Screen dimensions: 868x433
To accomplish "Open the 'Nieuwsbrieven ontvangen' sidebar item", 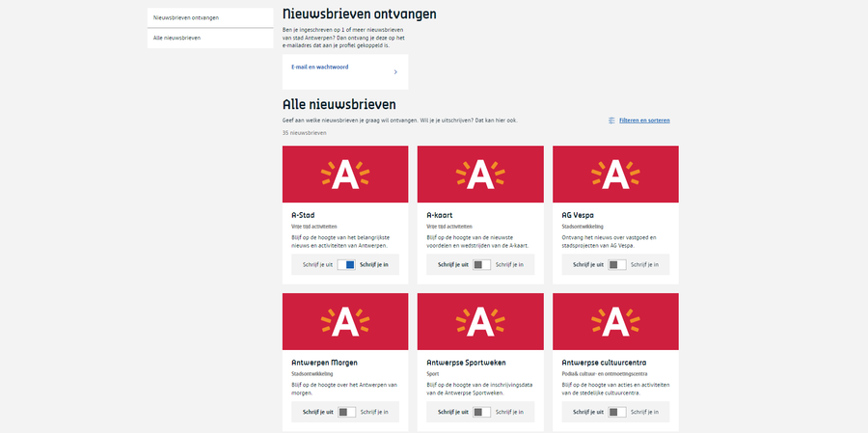I will [210, 17].
